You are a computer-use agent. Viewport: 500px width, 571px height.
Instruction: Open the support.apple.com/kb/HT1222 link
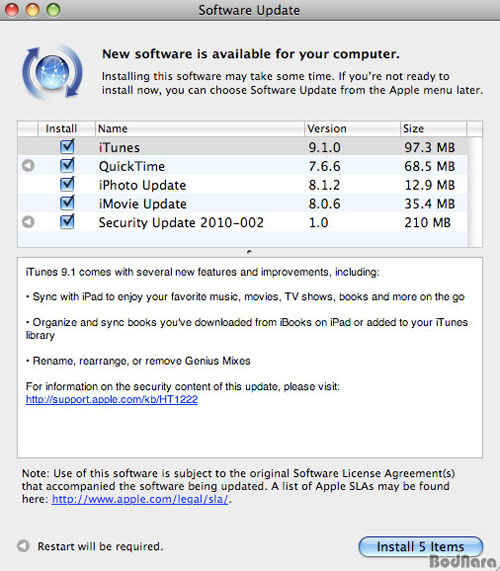112,399
